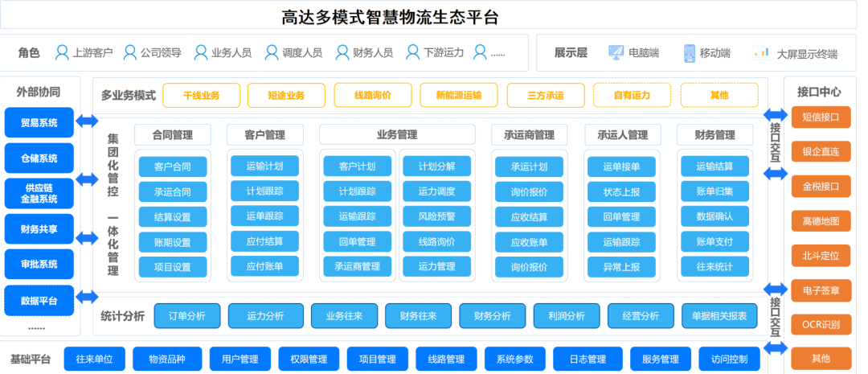Viewport: 868px width, 374px height.
Task: Open the 利润分析 statistics block
Action: tap(567, 316)
